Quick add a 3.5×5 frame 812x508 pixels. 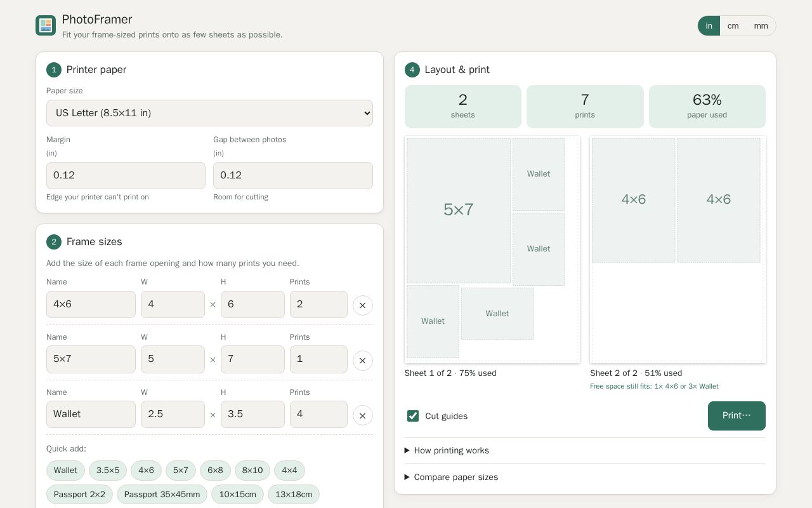(108, 471)
